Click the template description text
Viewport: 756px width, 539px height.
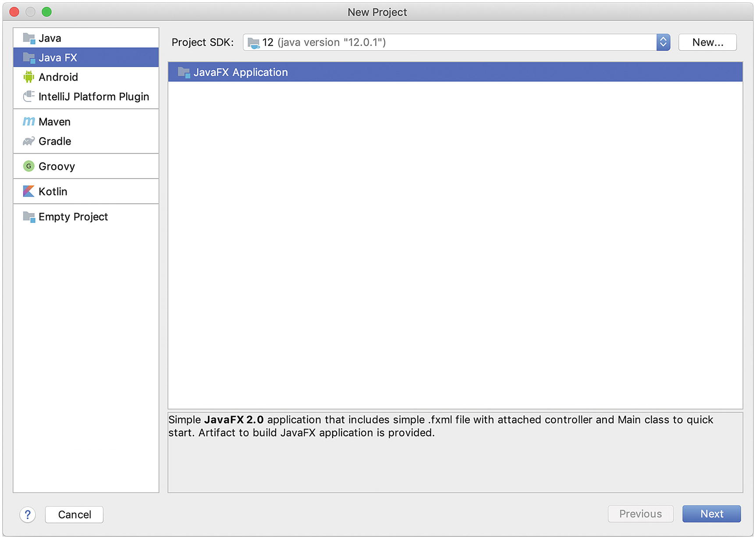440,426
